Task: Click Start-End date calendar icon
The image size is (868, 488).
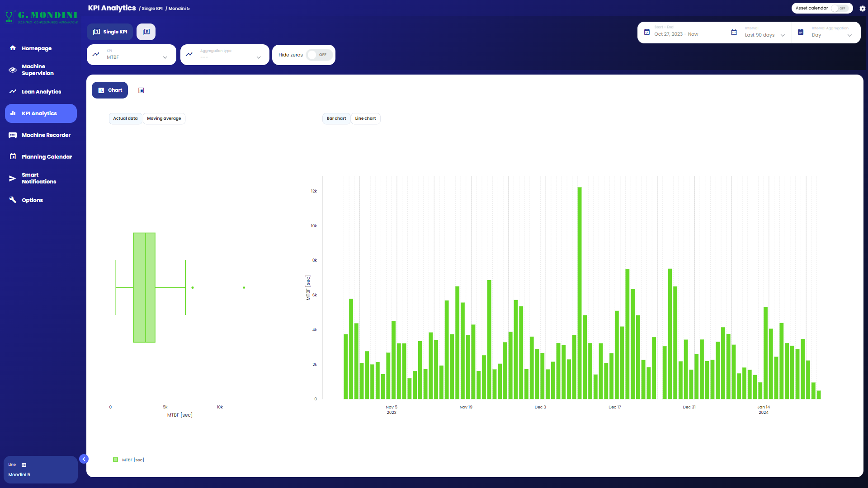Action: tap(647, 32)
